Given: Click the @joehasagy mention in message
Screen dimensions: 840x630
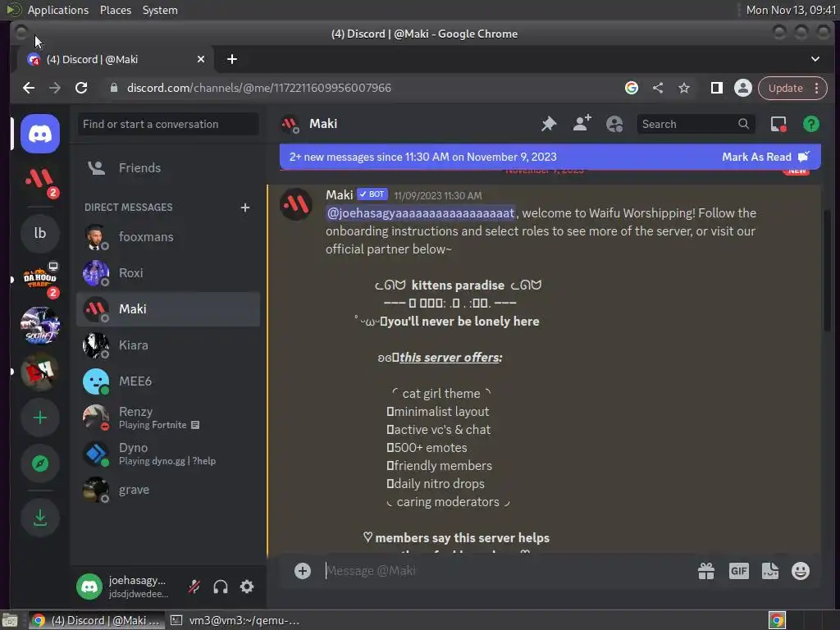Looking at the screenshot, I should [421, 213].
